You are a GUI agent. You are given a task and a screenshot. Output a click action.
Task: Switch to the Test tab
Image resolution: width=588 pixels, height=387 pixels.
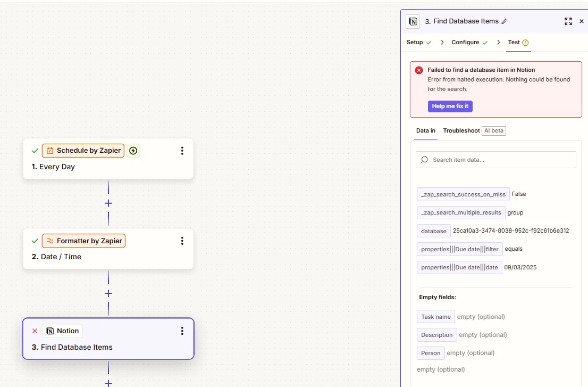[518, 42]
